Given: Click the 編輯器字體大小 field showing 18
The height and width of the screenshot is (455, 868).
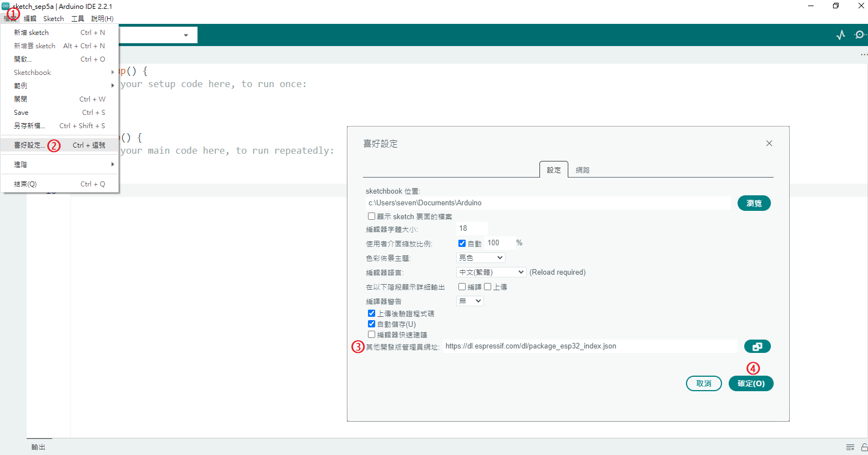Looking at the screenshot, I should [x=472, y=228].
